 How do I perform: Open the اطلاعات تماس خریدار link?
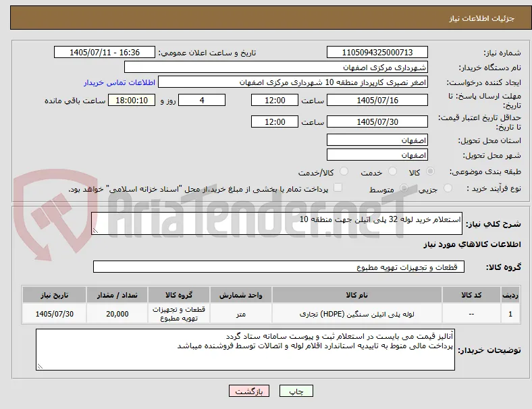119,82
